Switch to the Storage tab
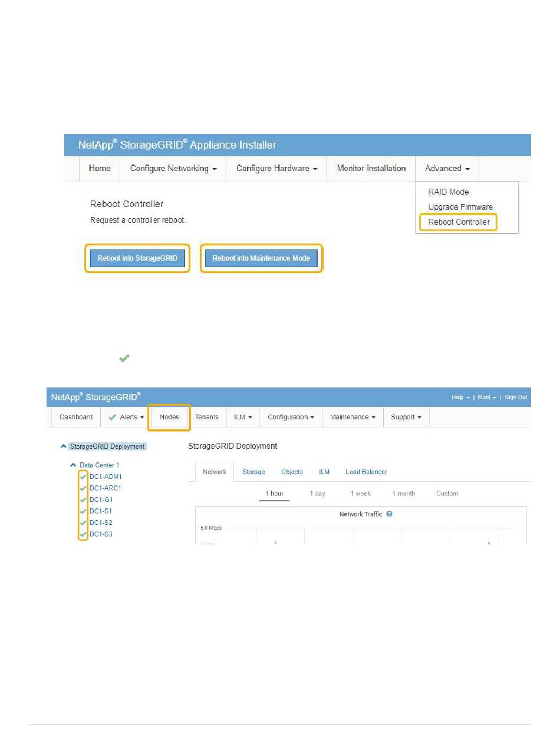 [253, 472]
